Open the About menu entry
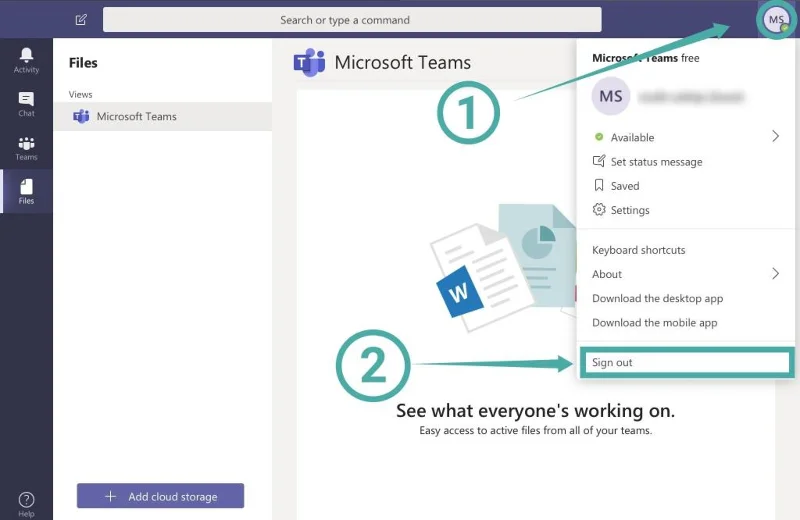800x520 pixels. point(686,274)
